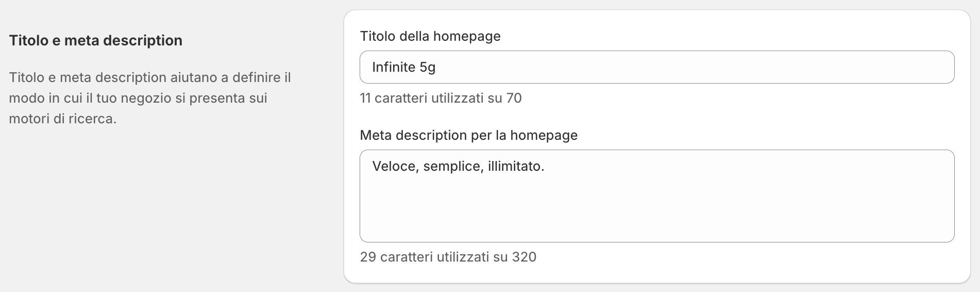Viewport: 980px width, 292px height.
Task: Click empty area inside meta description textarea
Action: pyautogui.click(x=656, y=212)
